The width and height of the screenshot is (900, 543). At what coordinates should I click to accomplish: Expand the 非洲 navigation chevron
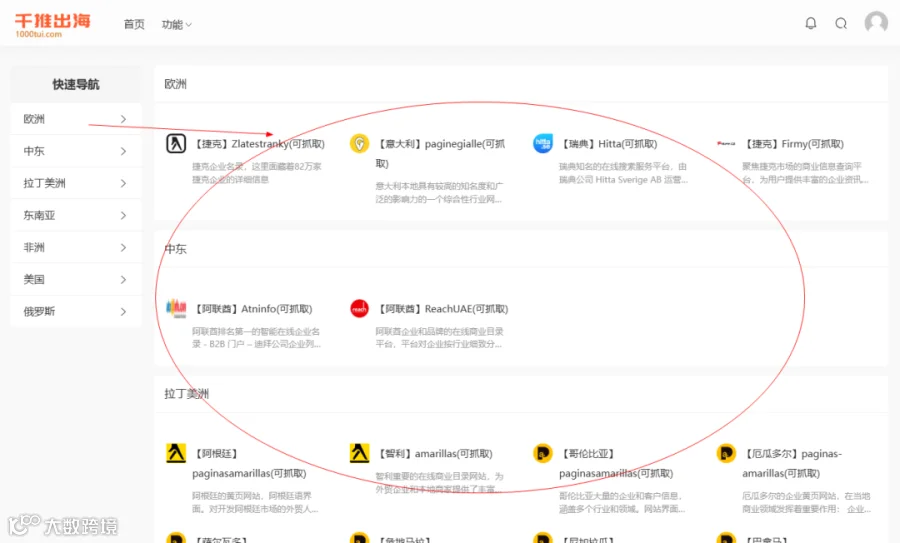[x=123, y=247]
